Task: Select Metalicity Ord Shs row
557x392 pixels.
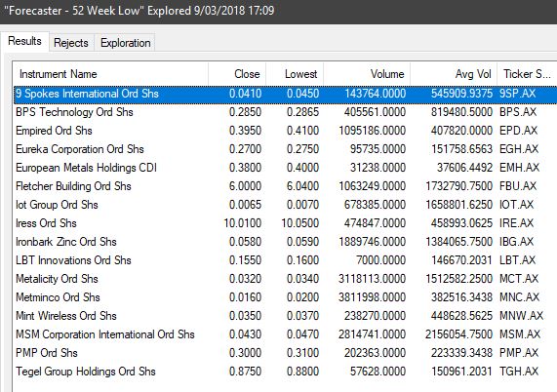Action: coord(285,279)
